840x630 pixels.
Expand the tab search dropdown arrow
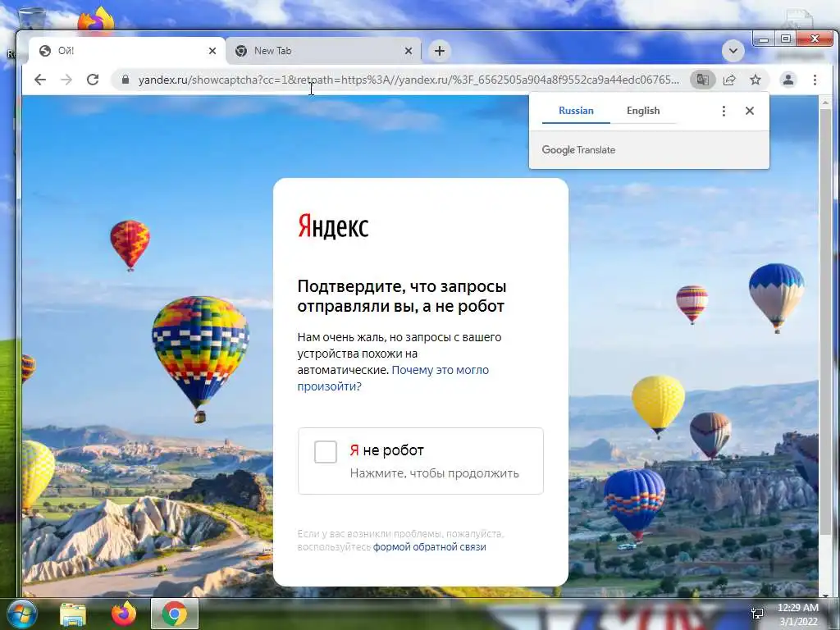pyautogui.click(x=733, y=51)
